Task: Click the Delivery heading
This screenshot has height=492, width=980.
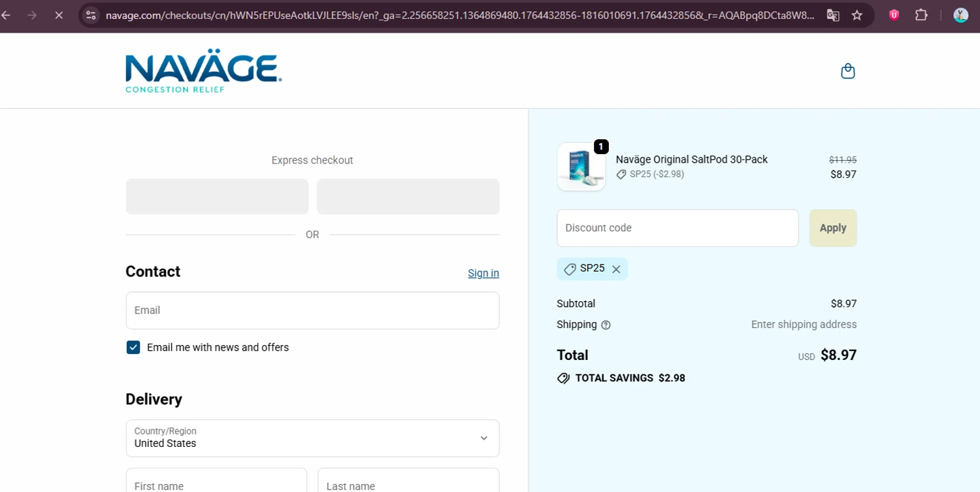Action: 154,399
